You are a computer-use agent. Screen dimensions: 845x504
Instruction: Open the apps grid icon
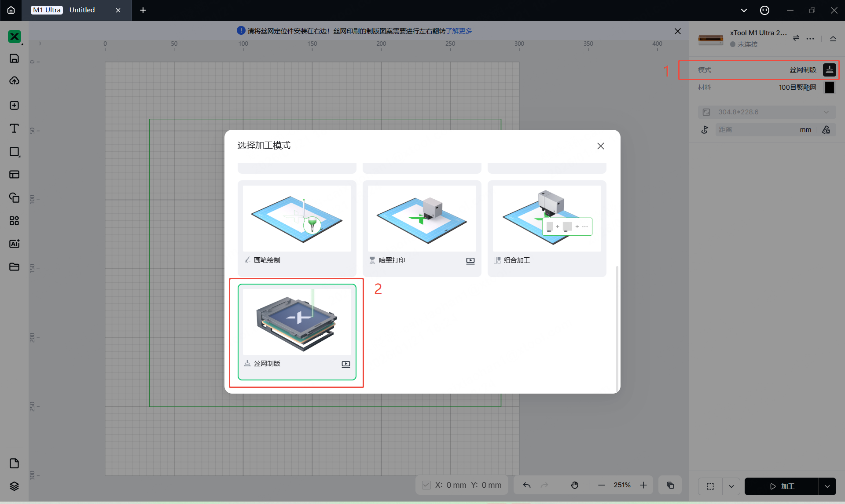(x=14, y=221)
